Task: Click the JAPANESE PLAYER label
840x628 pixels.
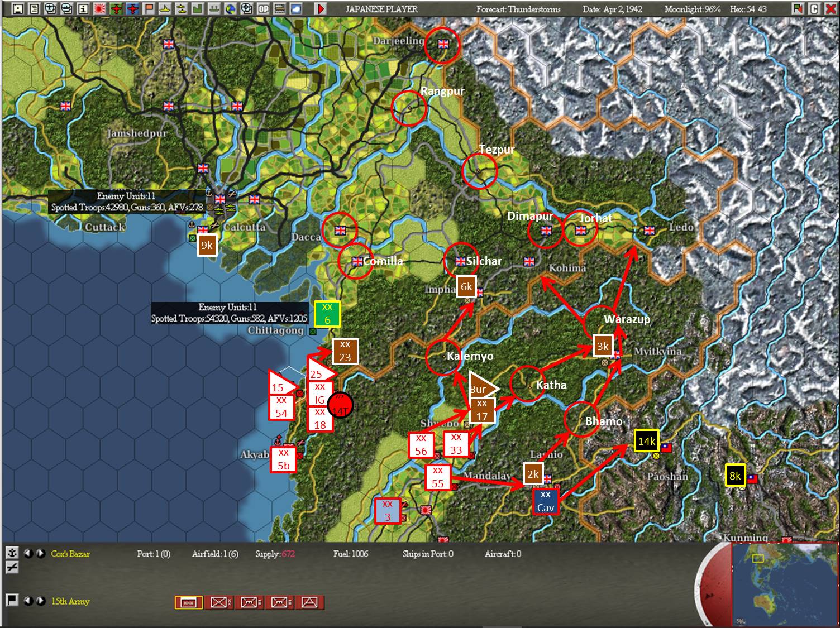Action: pyautogui.click(x=381, y=9)
